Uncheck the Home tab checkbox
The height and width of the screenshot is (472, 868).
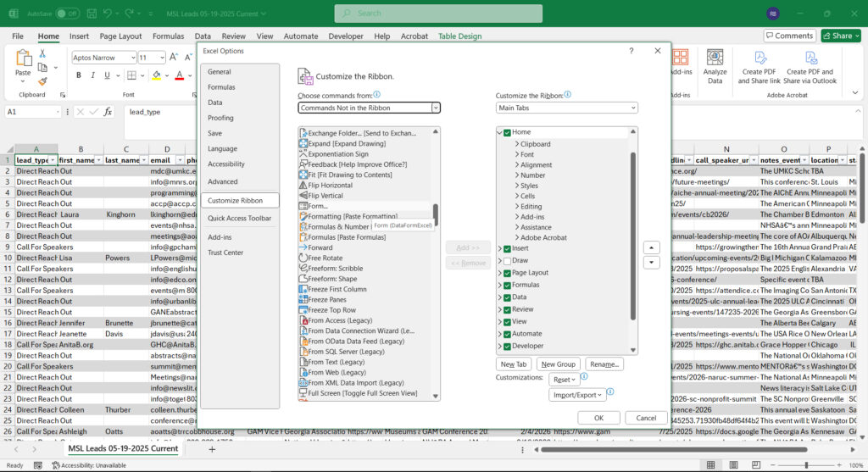(507, 132)
